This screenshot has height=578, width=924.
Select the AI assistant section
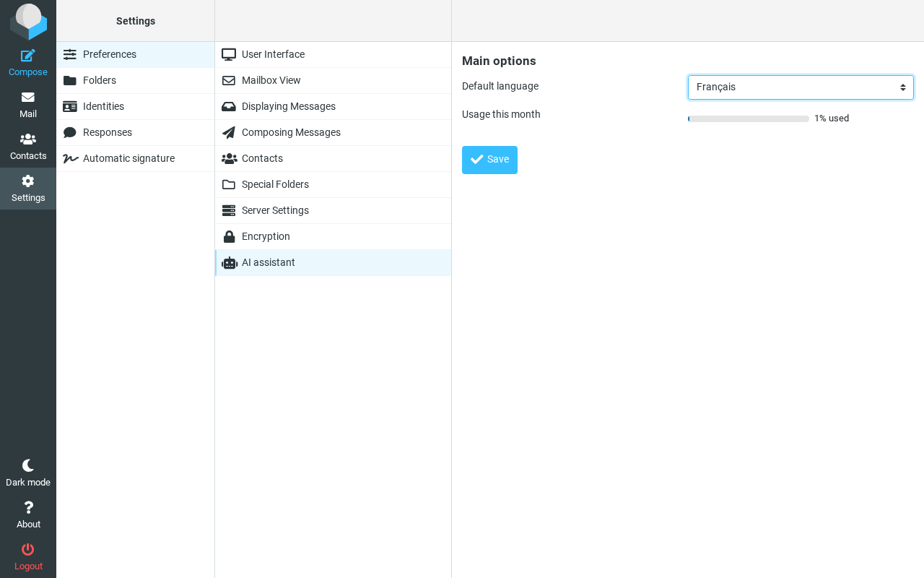click(x=333, y=262)
